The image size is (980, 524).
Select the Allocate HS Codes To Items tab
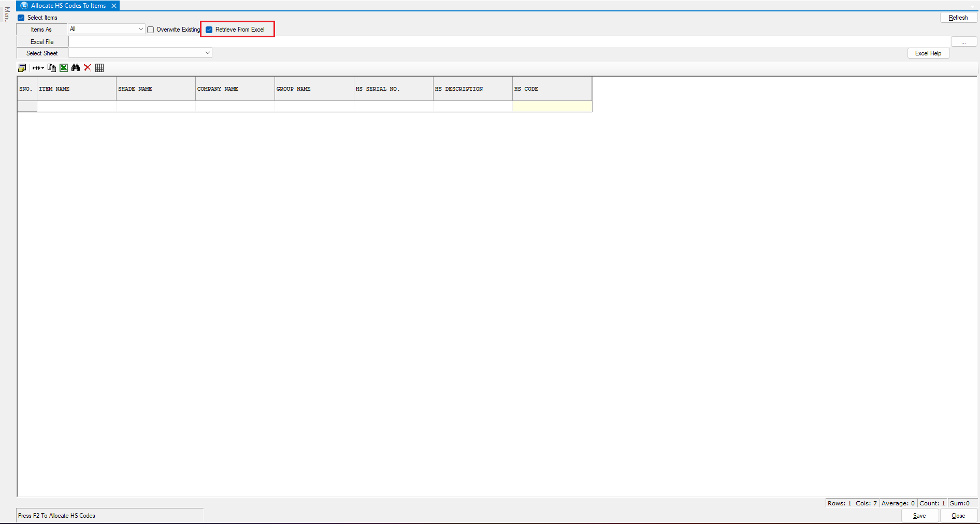67,6
